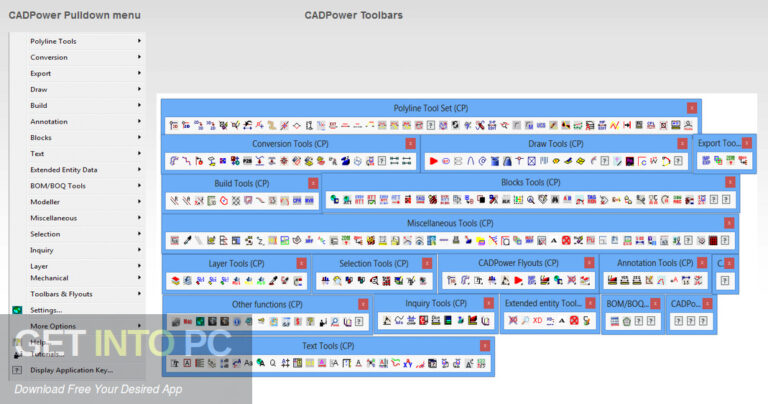The image size is (768, 404).
Task: Click the magnifier Q icon in Text Tools
Action: coord(273,363)
